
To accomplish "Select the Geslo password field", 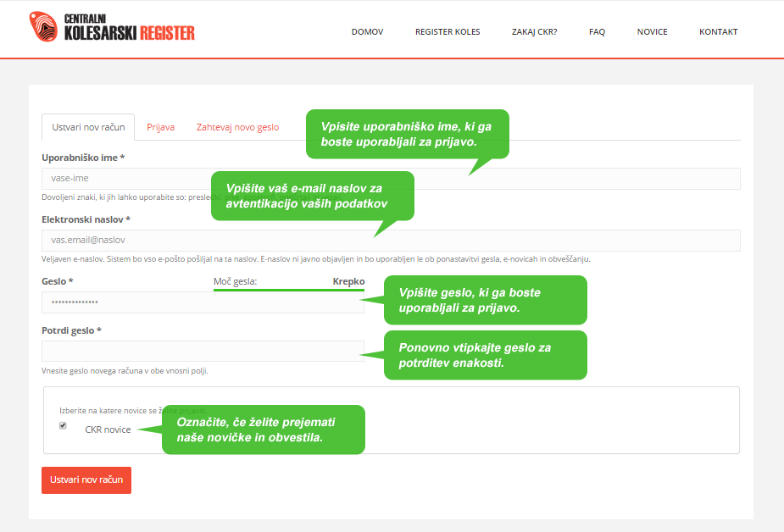I will tap(202, 302).
